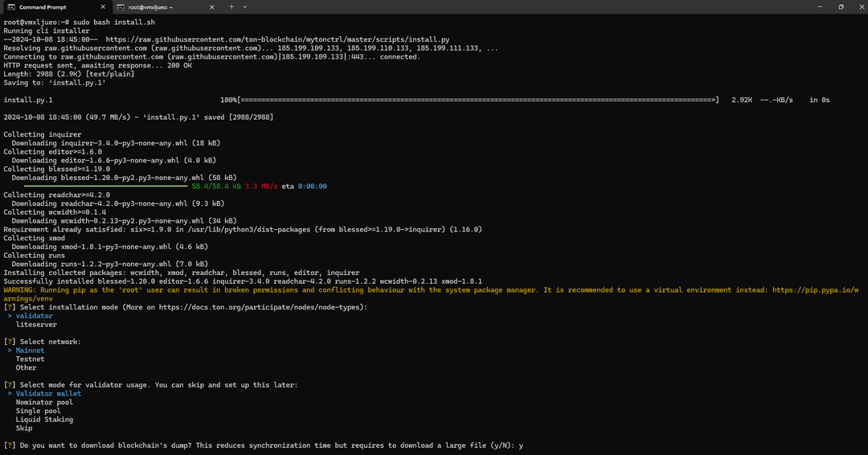Viewport: 868px width, 455px height.
Task: Restore down the terminal window
Action: tap(840, 6)
